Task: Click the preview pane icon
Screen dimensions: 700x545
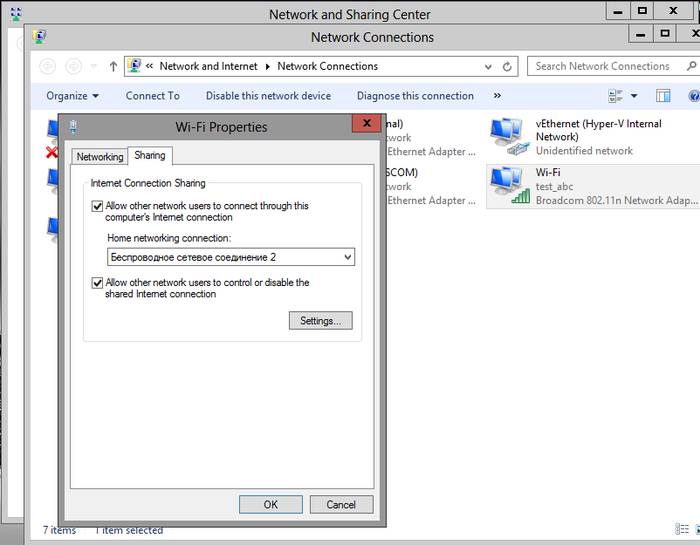Action: [x=663, y=96]
